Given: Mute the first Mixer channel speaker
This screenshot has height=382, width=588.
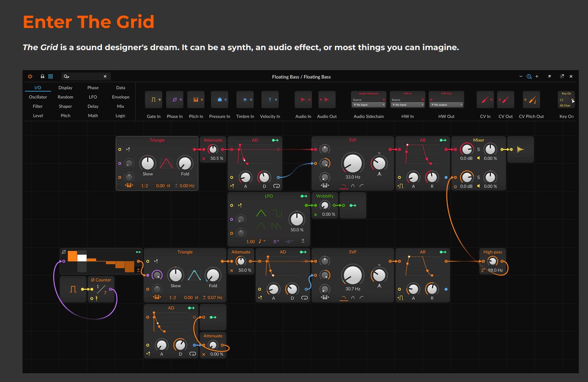Looking at the screenshot, I should [x=479, y=158].
